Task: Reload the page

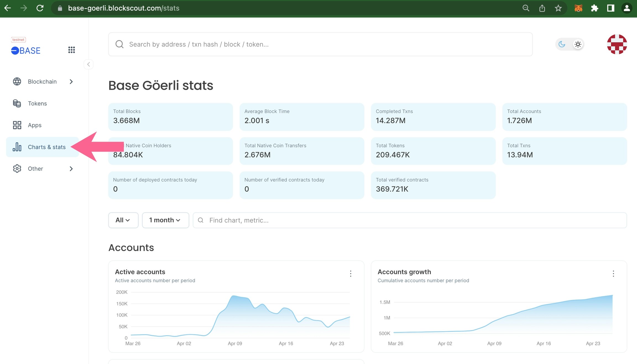Action: click(x=40, y=8)
